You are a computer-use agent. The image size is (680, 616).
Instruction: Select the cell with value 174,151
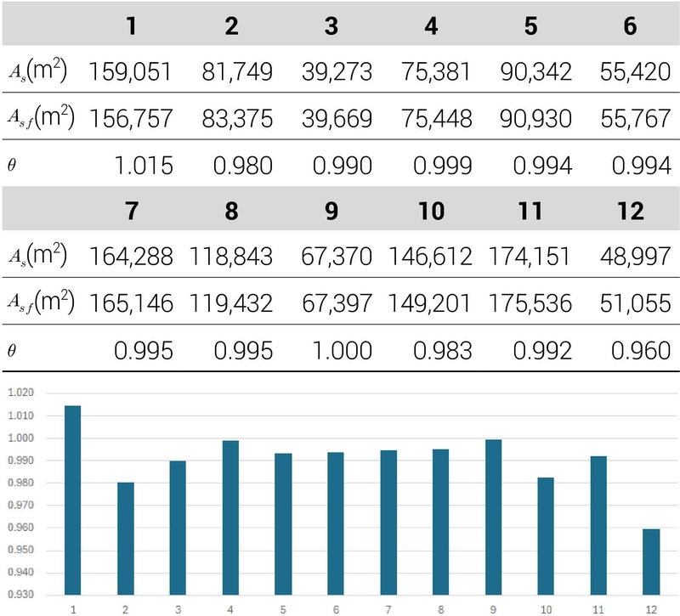(530, 257)
